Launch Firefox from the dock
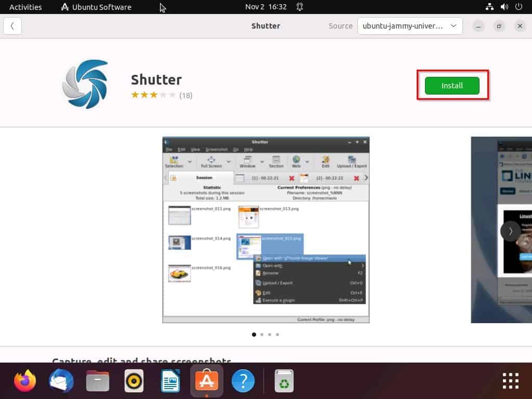This screenshot has width=532, height=399. click(25, 381)
